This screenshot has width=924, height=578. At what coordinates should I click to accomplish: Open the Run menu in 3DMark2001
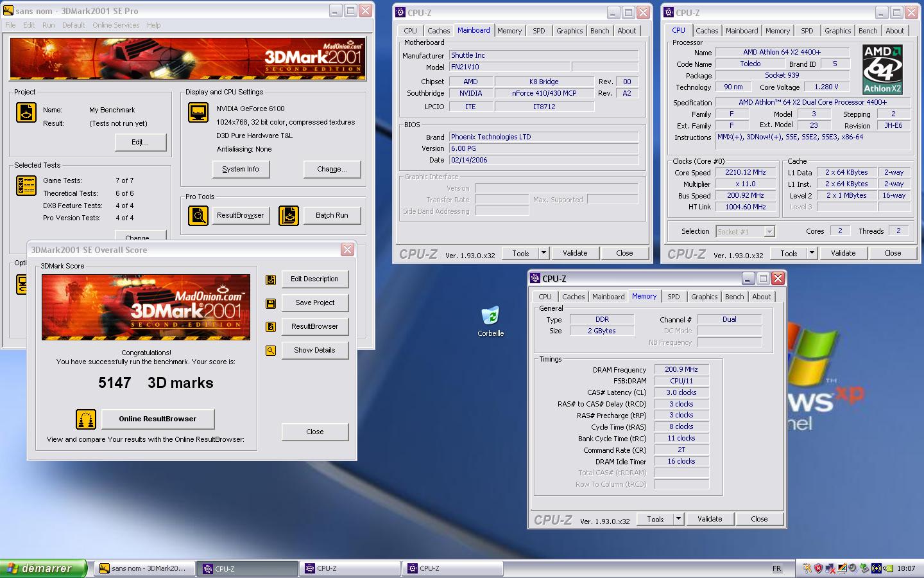click(x=49, y=25)
